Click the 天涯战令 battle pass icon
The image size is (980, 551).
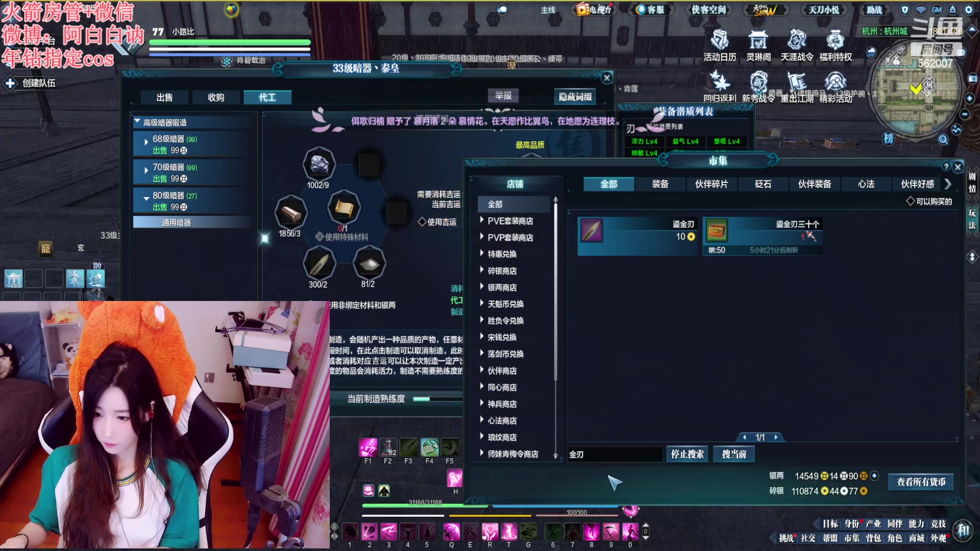click(796, 40)
